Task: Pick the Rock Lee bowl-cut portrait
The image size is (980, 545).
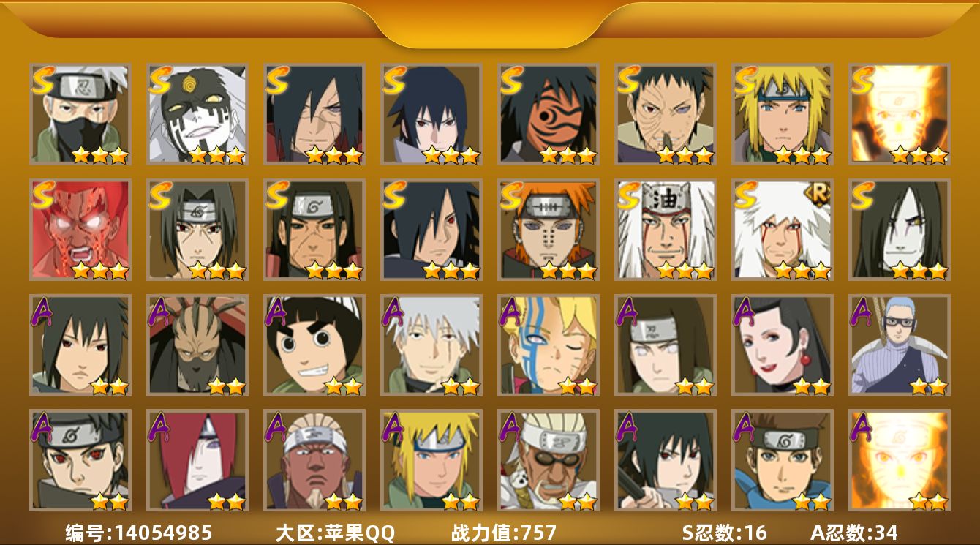Action: click(314, 345)
